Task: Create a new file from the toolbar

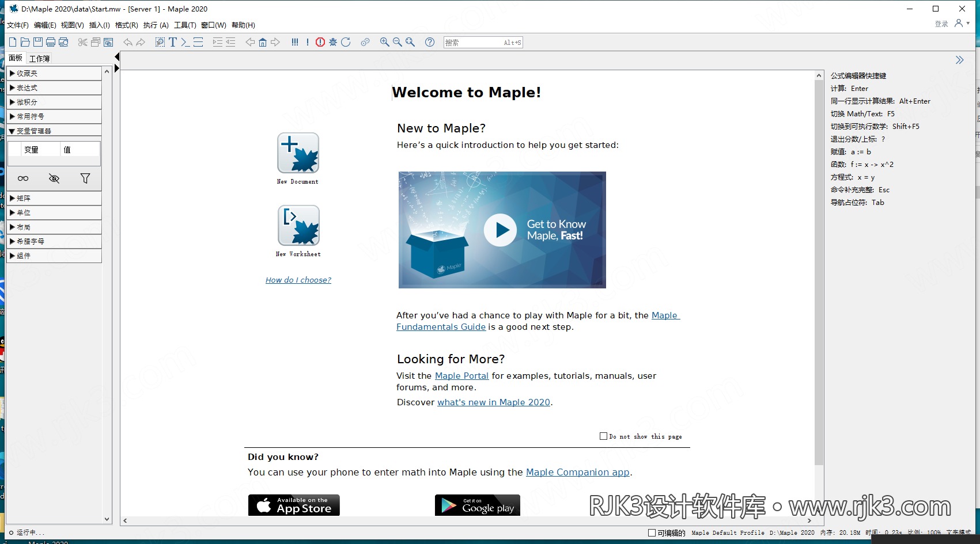Action: [x=13, y=42]
